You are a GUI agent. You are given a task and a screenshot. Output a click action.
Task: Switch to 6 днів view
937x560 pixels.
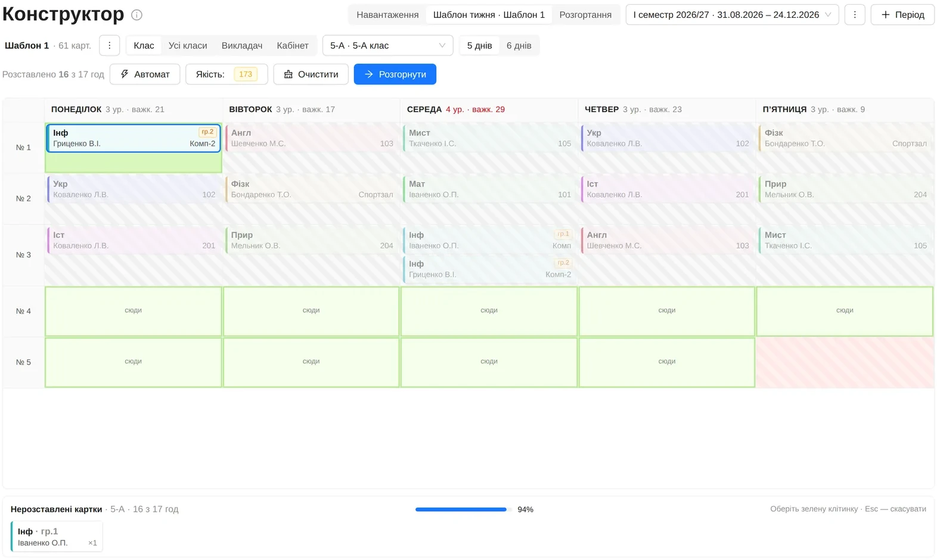(519, 45)
